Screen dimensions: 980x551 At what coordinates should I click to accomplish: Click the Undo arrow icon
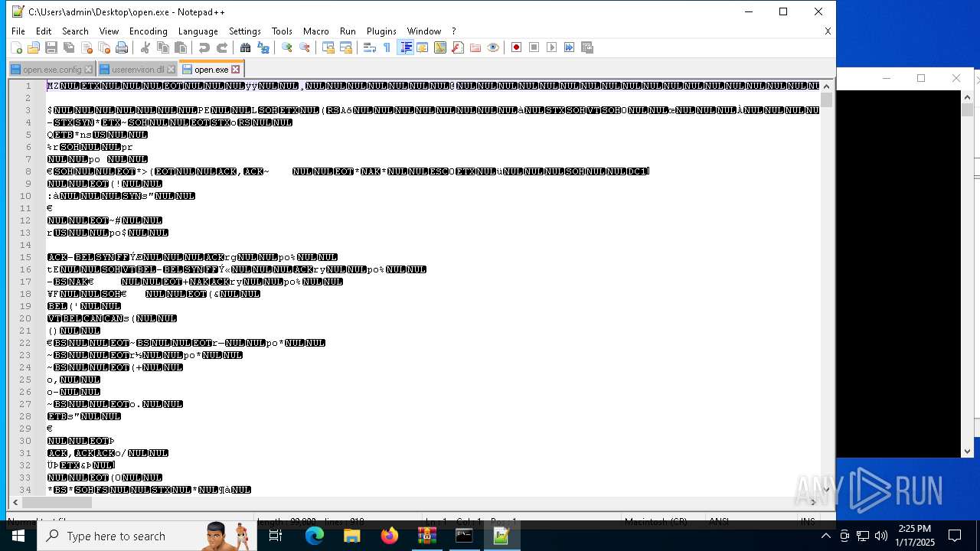coord(204,47)
